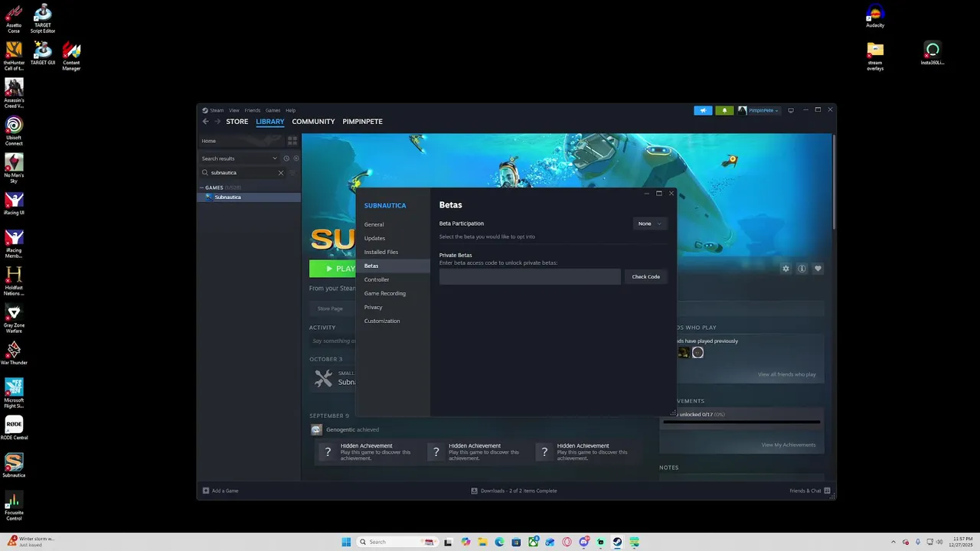Select Game Recording in the properties sidebar

(393, 293)
